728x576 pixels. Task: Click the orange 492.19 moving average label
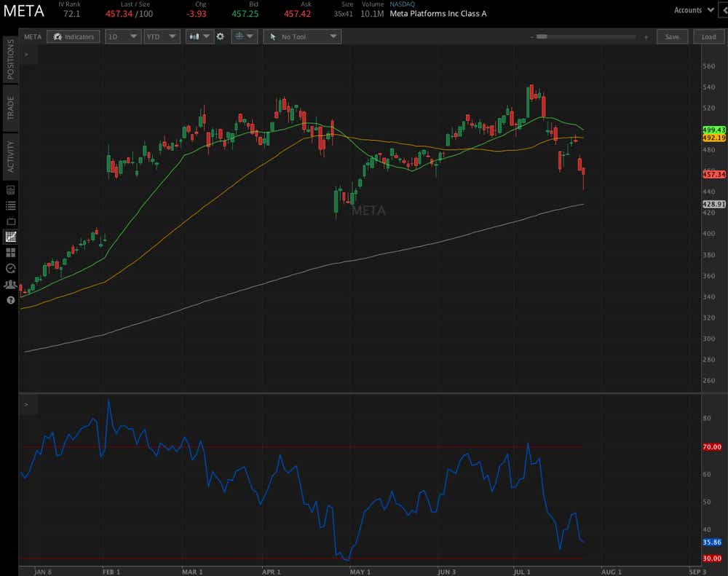click(713, 138)
